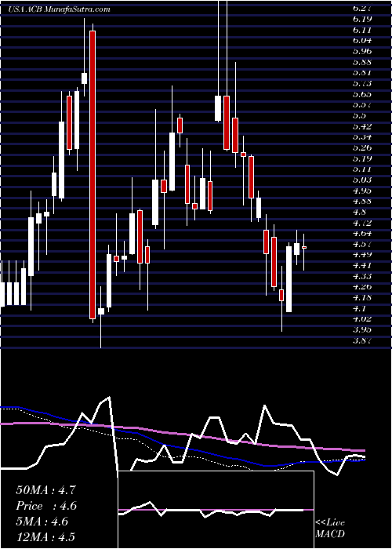Click the 12MA : 4.5 value

tap(45, 537)
